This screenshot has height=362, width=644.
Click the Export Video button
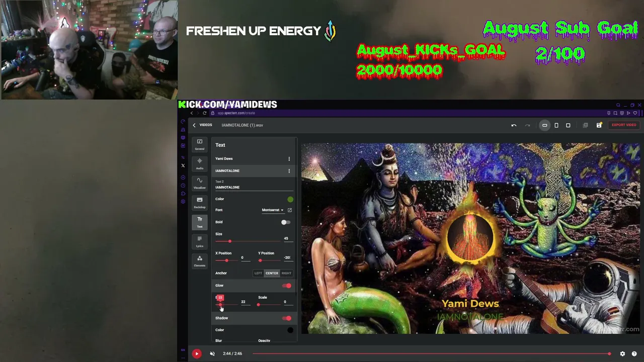click(x=624, y=125)
